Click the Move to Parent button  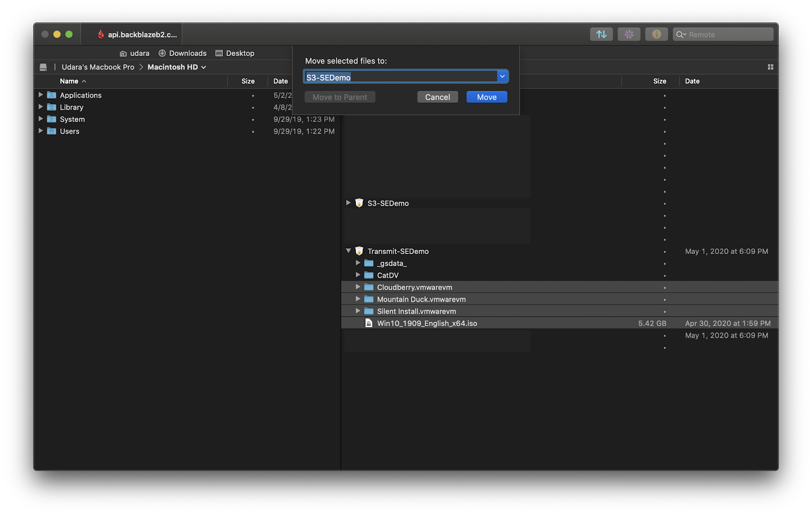pyautogui.click(x=340, y=97)
